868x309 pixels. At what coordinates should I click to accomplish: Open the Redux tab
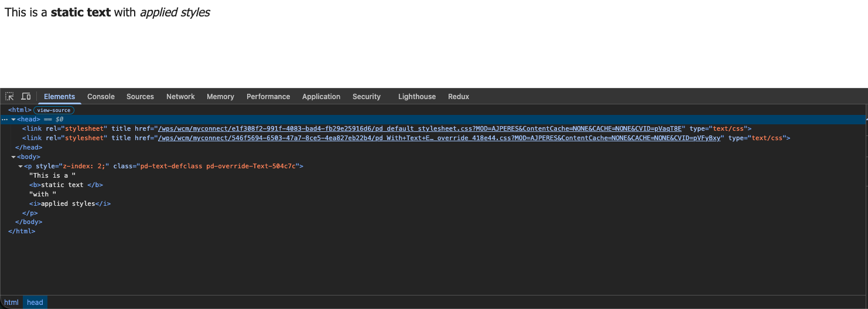click(x=459, y=96)
